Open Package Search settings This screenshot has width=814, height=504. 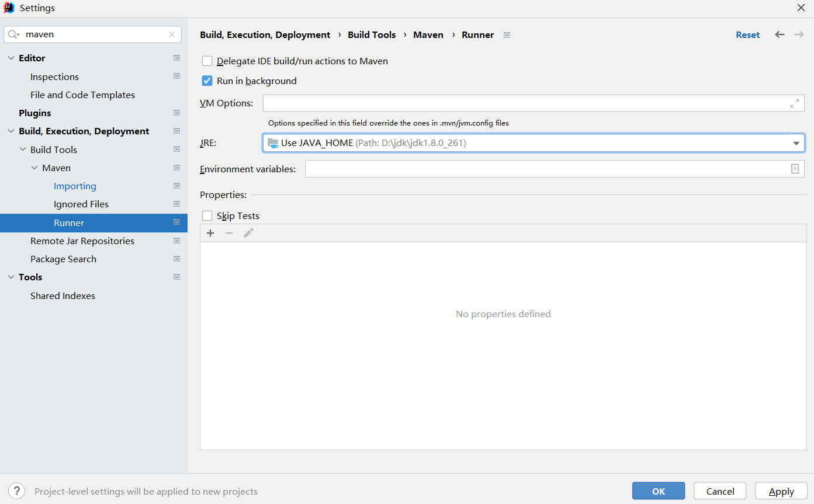[63, 259]
